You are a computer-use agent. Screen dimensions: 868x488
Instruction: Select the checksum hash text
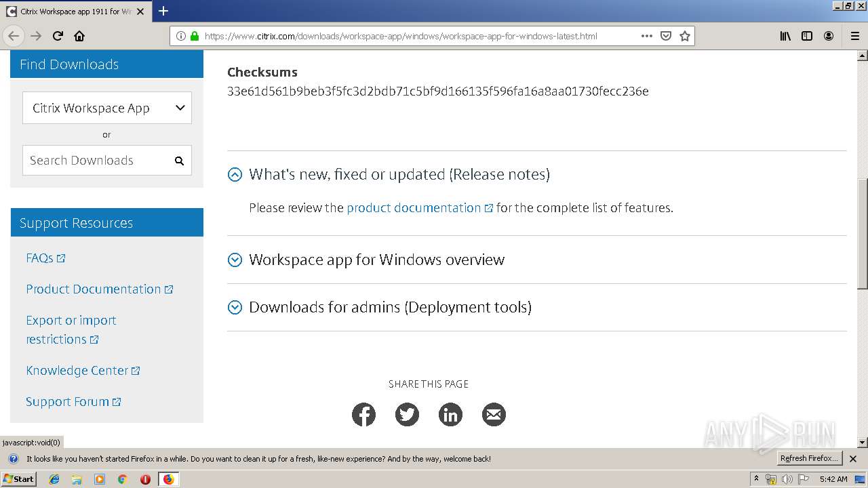pos(438,91)
